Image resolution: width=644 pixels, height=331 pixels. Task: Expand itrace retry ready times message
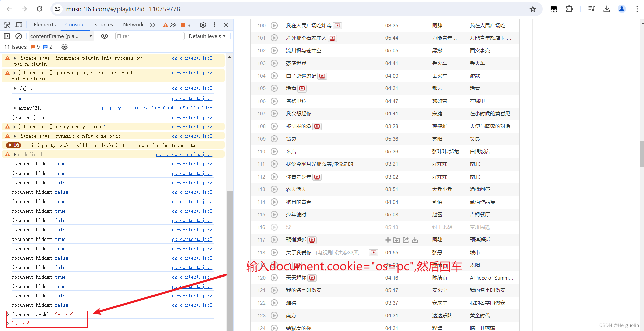point(15,127)
